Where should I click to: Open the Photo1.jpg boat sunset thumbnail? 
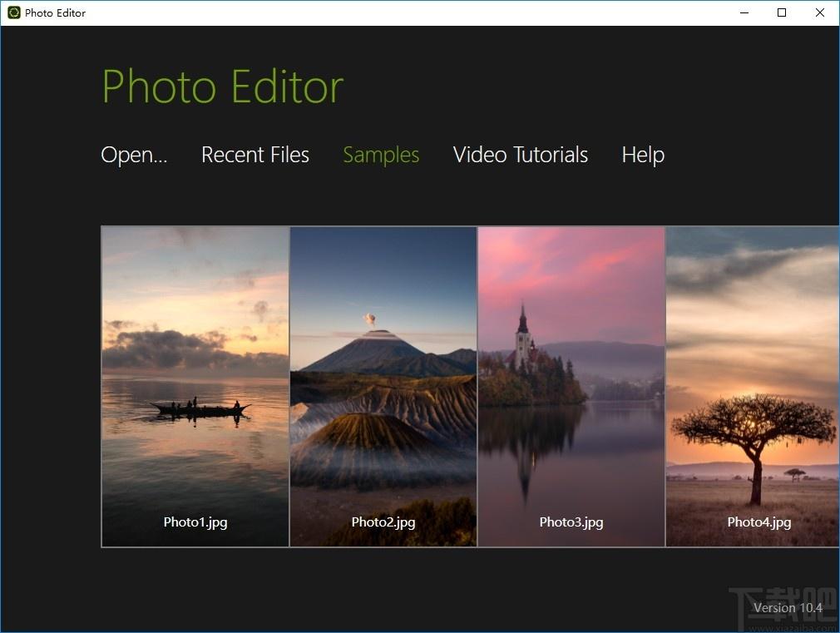click(x=195, y=387)
